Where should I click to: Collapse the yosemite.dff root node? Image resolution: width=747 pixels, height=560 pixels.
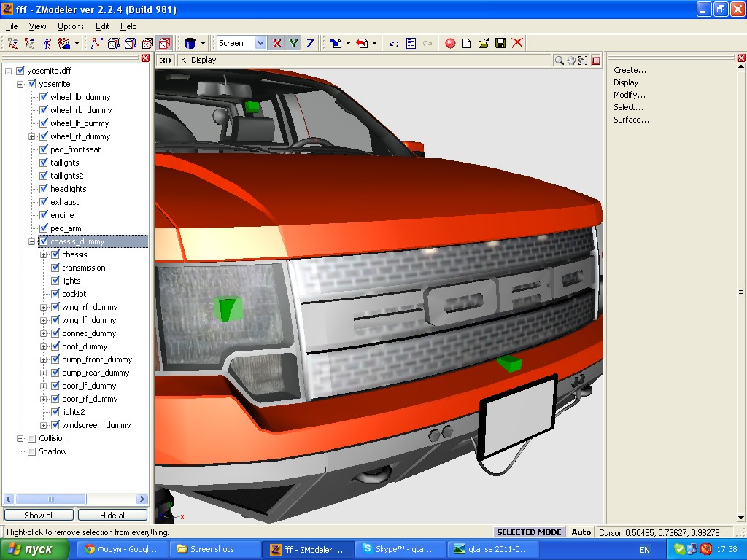[x=8, y=71]
